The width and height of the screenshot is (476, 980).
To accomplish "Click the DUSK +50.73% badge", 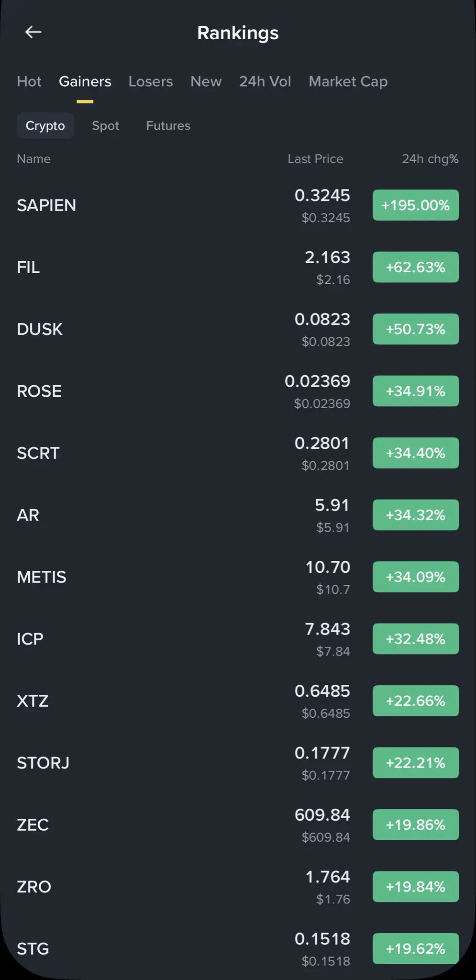I will 415,329.
